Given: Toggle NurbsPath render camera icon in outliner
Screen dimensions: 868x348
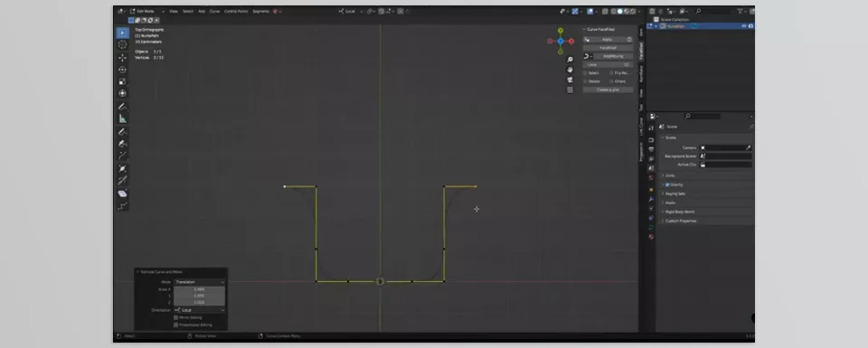Looking at the screenshot, I should click(x=751, y=26).
